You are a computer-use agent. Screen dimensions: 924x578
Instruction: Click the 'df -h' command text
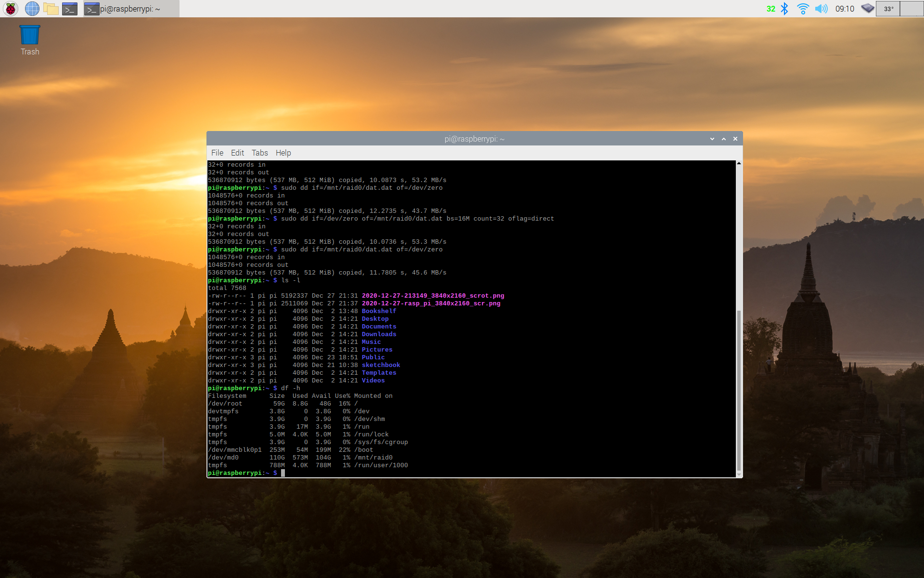(x=291, y=388)
